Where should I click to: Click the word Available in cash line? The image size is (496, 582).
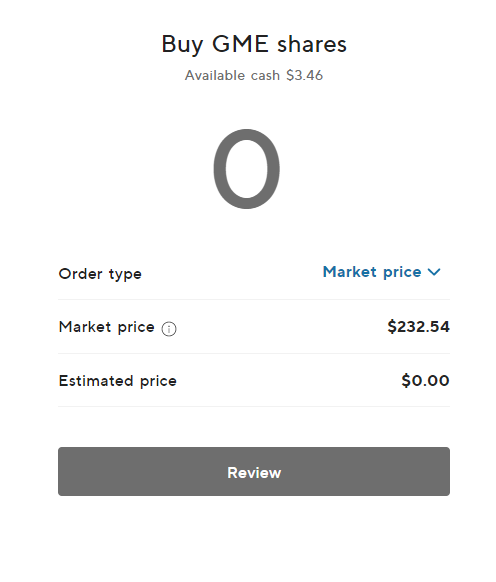(215, 75)
